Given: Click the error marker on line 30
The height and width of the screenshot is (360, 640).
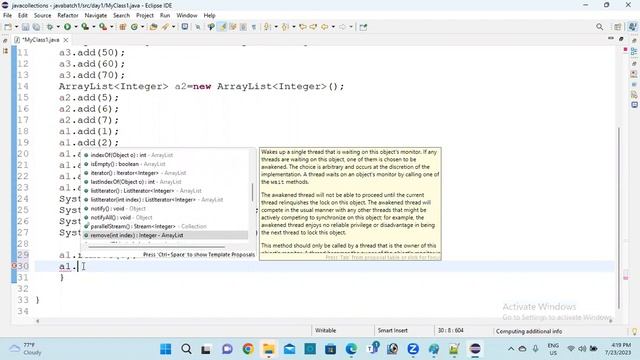Looking at the screenshot, I should point(14,266).
